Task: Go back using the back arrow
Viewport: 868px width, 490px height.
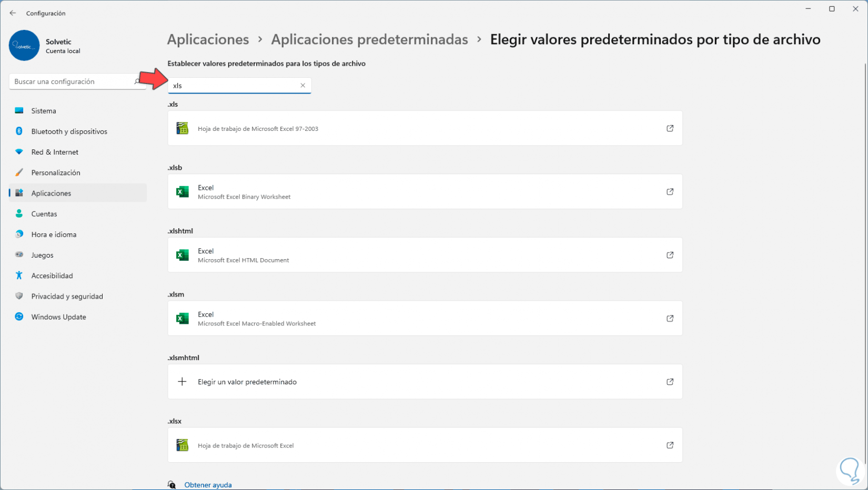Action: click(13, 13)
